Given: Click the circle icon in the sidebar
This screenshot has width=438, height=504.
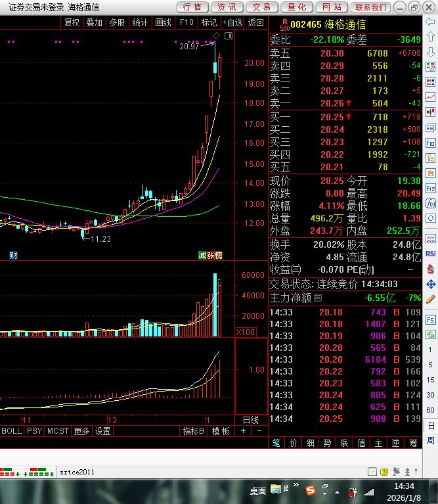Looking at the screenshot, I should 430,218.
